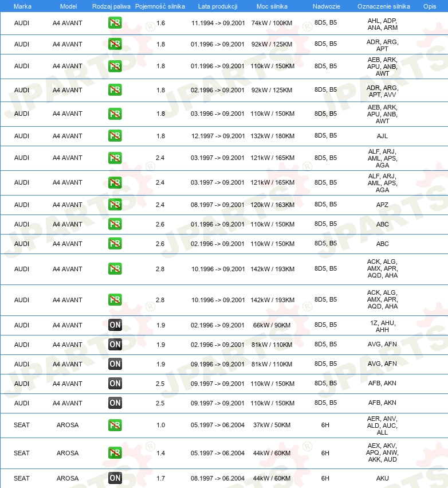Select the '132kW / 180KM' power cell
The width and height of the screenshot is (448, 488).
272,136
